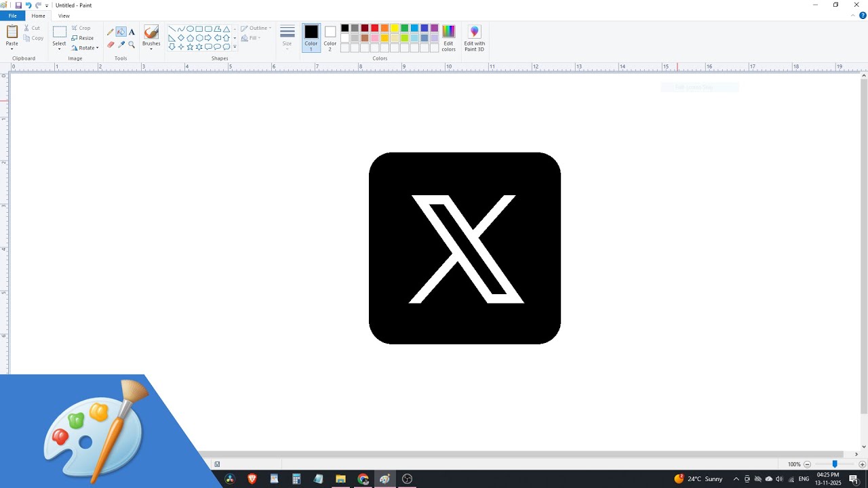Open Paint Help question mark icon
The width and height of the screenshot is (868, 488).
[x=863, y=16]
